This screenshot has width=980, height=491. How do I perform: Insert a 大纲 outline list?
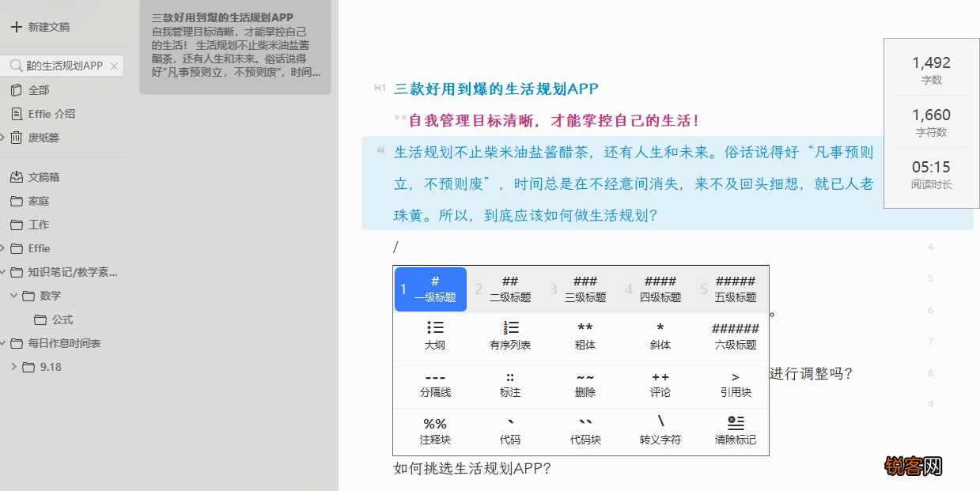(435, 336)
